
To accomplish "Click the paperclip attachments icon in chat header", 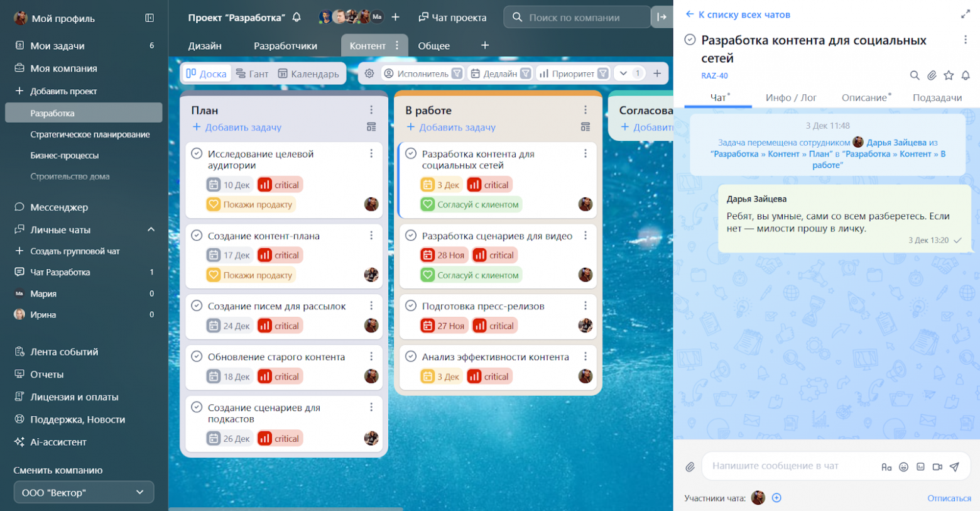I will (932, 75).
